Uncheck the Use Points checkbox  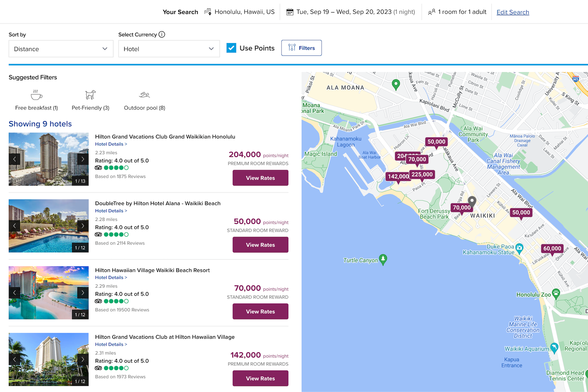[x=231, y=48]
